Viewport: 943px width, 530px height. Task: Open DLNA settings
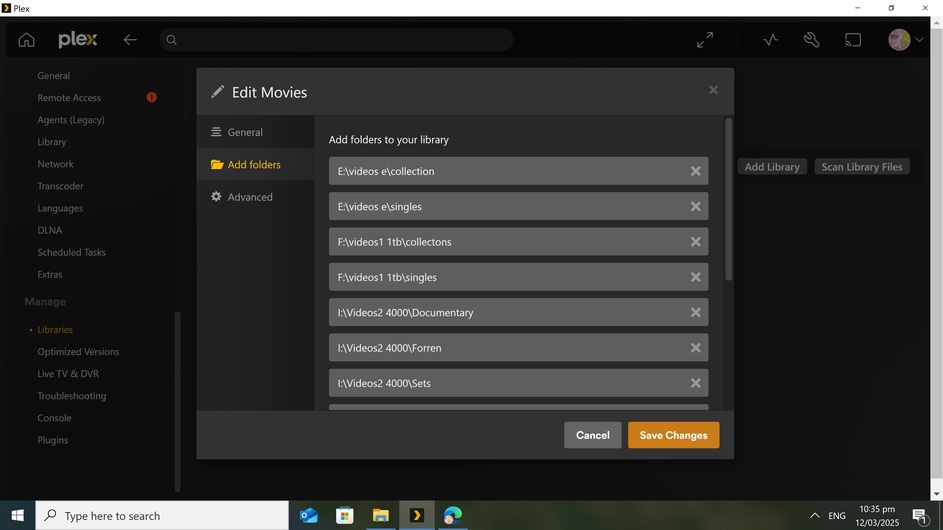click(x=49, y=230)
